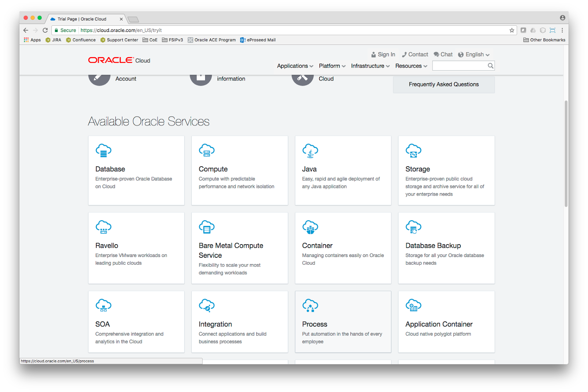Select the Process service icon

[310, 305]
